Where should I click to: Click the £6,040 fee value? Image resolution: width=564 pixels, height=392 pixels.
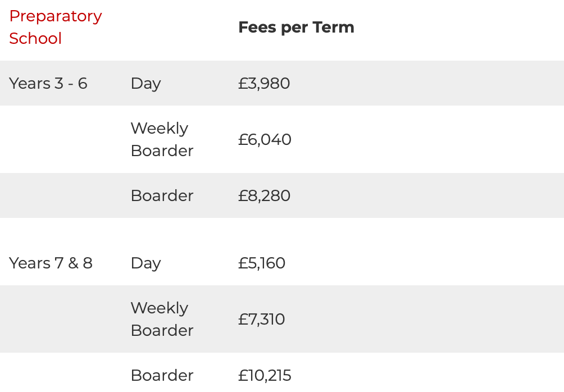pyautogui.click(x=265, y=140)
